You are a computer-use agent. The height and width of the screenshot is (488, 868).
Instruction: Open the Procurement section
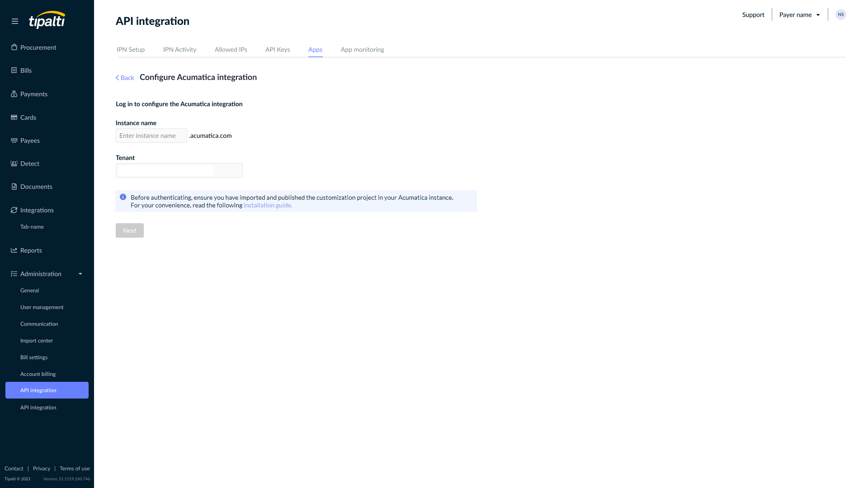[x=38, y=47]
